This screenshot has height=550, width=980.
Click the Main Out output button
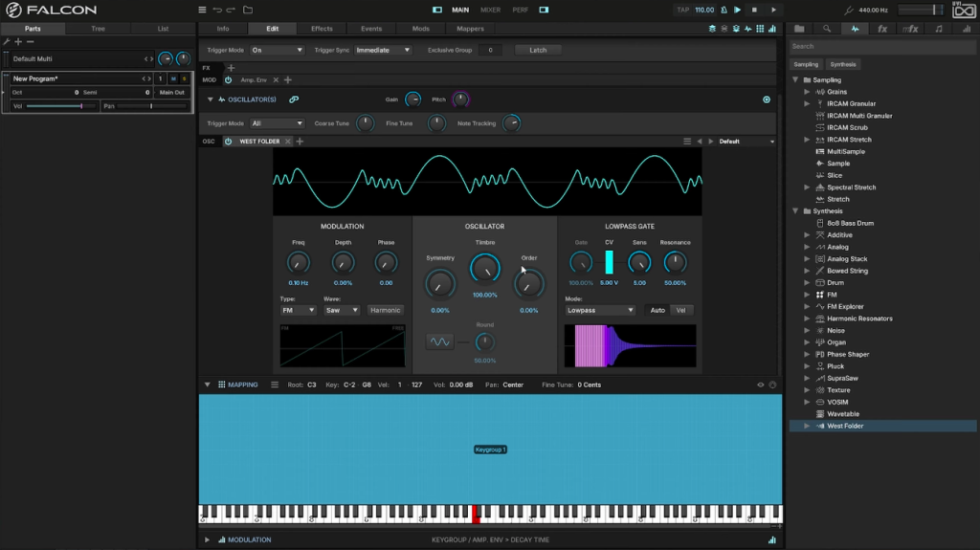point(172,93)
